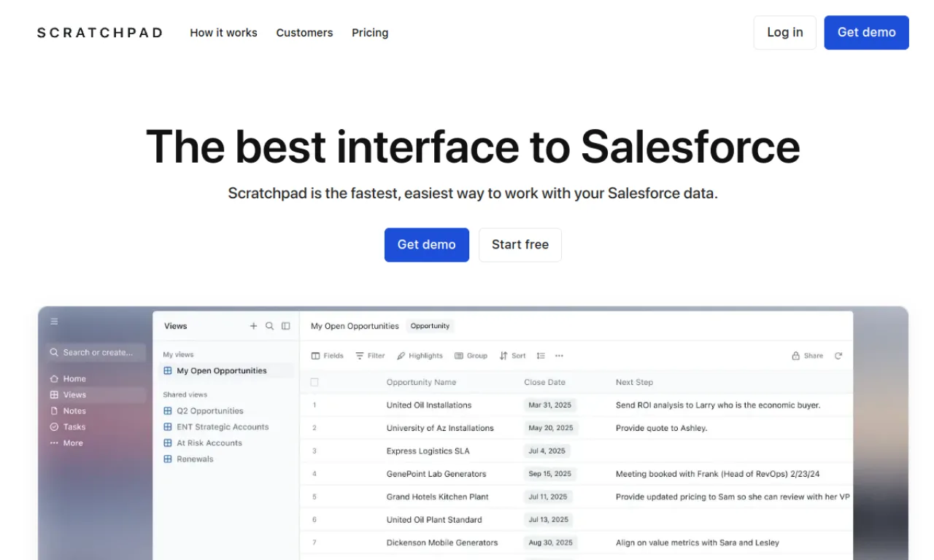Viewport: 934px width, 560px height.
Task: Go to the Customers page
Action: (x=304, y=33)
